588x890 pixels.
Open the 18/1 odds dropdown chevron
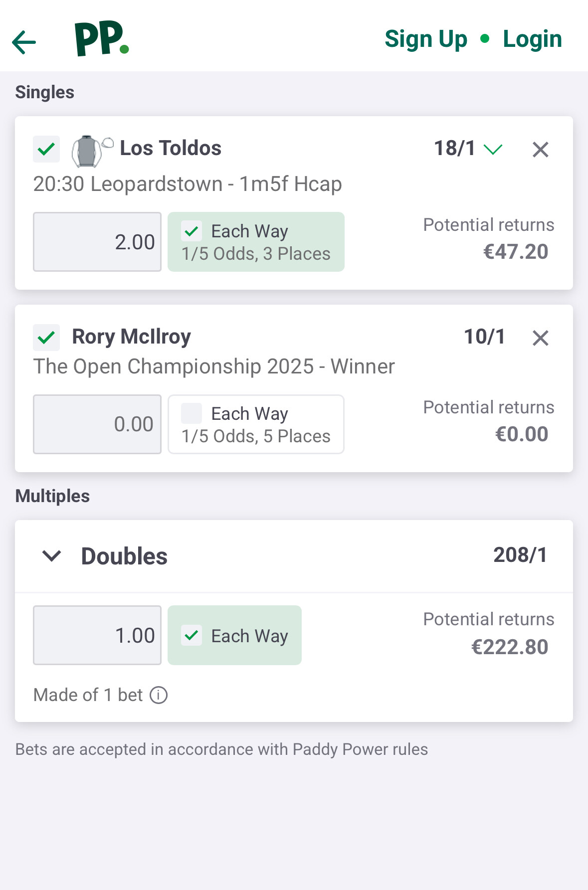(493, 149)
